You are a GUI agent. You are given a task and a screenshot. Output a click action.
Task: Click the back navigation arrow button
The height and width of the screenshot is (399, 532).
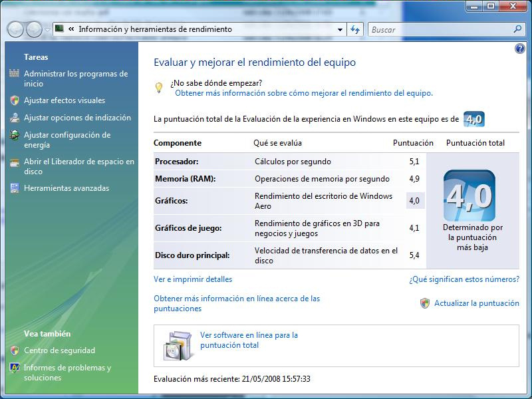tap(15, 29)
